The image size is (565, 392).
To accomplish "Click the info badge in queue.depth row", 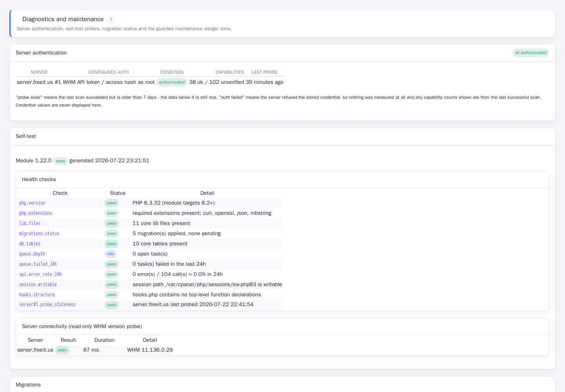I will coord(111,254).
